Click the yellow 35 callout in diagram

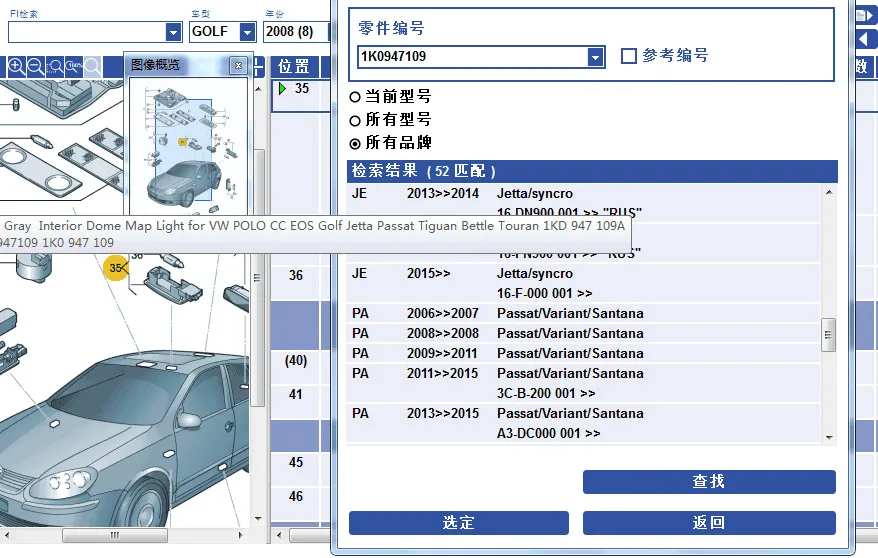point(116,268)
